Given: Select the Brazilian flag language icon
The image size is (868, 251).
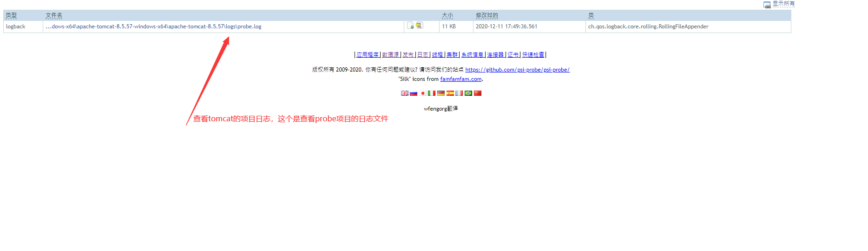Looking at the screenshot, I should click(468, 93).
